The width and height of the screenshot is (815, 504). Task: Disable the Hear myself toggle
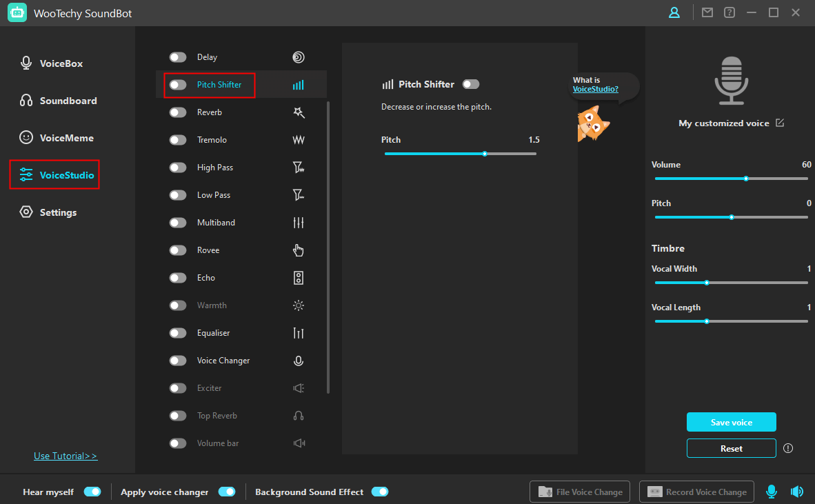[92, 492]
